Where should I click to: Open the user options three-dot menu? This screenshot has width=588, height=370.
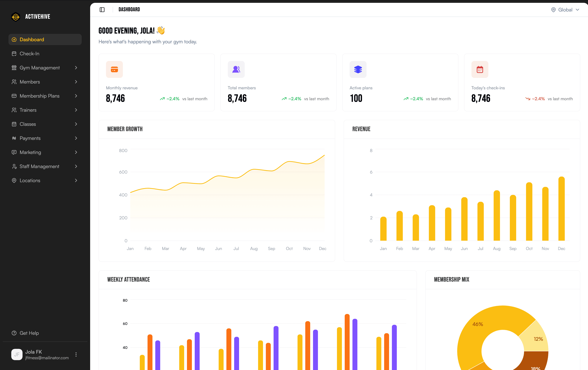pos(76,355)
